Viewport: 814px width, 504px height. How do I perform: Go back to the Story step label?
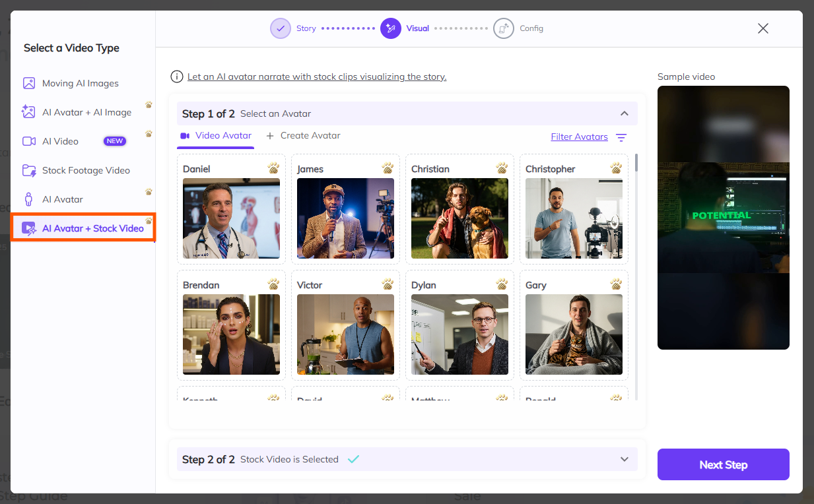[x=306, y=28]
